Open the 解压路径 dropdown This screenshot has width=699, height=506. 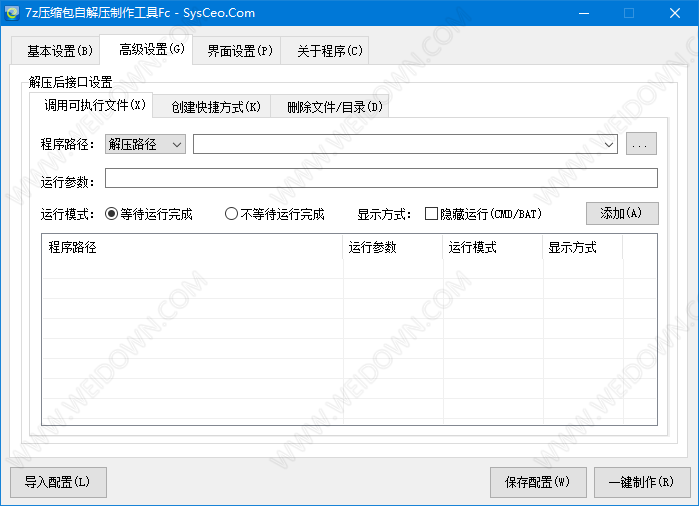click(146, 145)
